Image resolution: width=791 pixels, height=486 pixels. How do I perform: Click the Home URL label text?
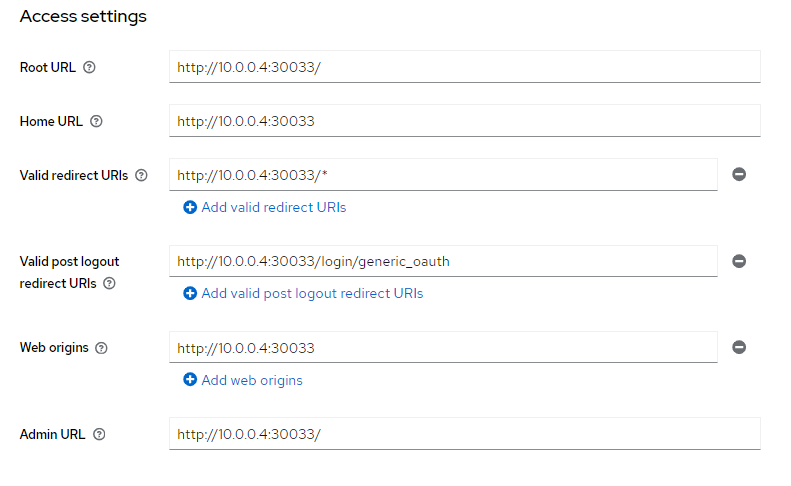[x=51, y=121]
